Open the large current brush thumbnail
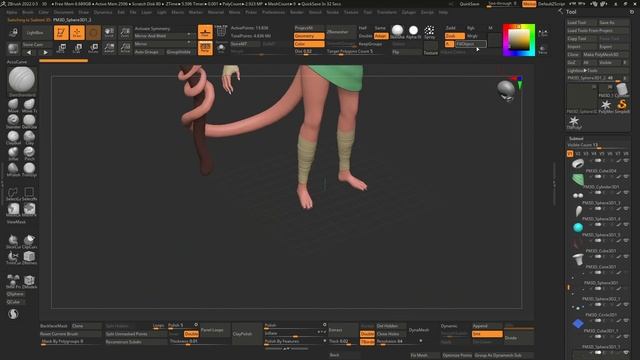The width and height of the screenshot is (640, 360). (x=22, y=80)
